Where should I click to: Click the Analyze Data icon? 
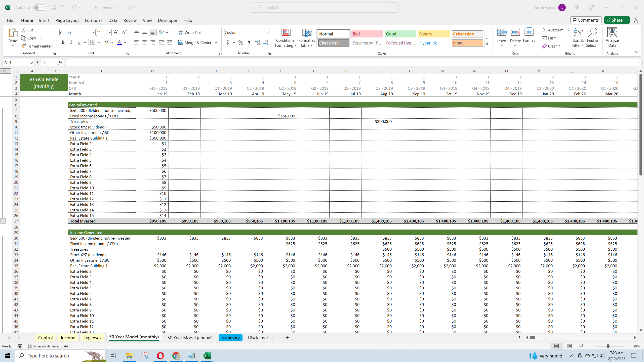[612, 33]
